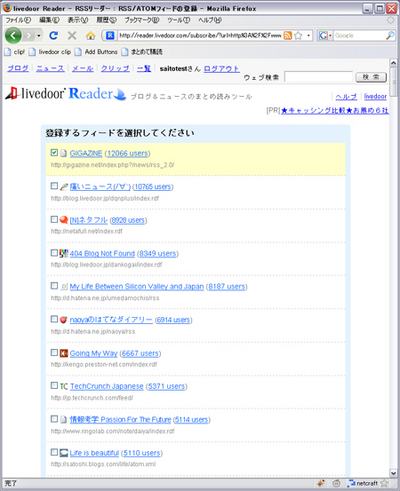
Task: Focus the Google search box
Action: tap(359, 35)
